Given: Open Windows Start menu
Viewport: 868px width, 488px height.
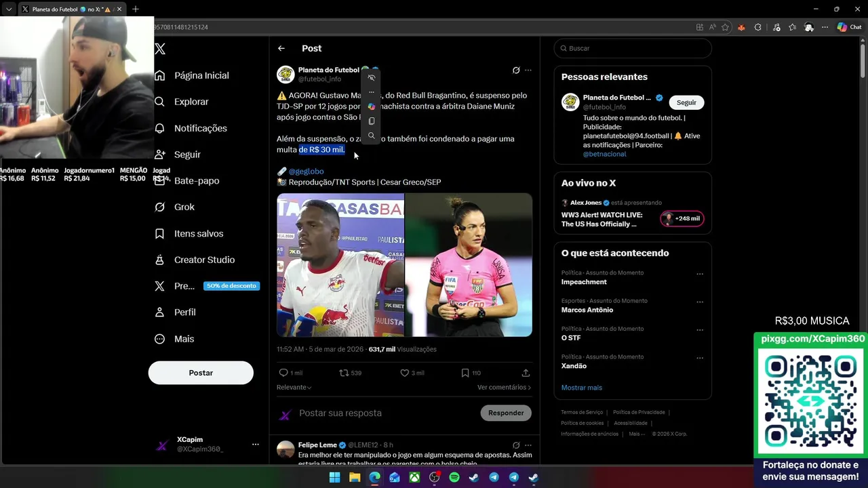Looking at the screenshot, I should (334, 477).
